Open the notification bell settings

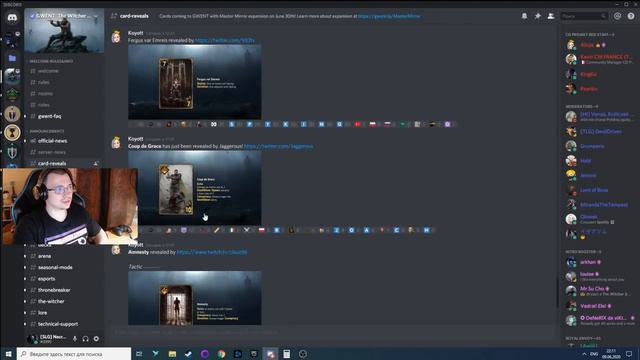point(524,16)
